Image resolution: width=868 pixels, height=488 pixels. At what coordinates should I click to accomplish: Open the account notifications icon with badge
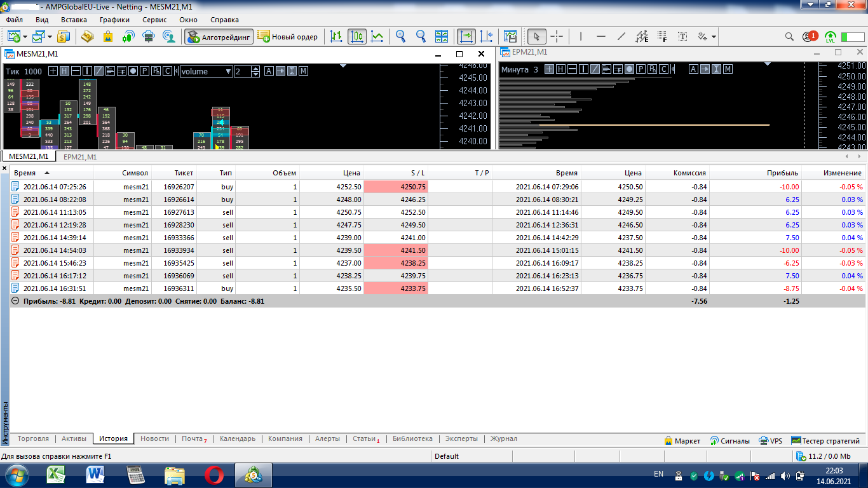(810, 36)
